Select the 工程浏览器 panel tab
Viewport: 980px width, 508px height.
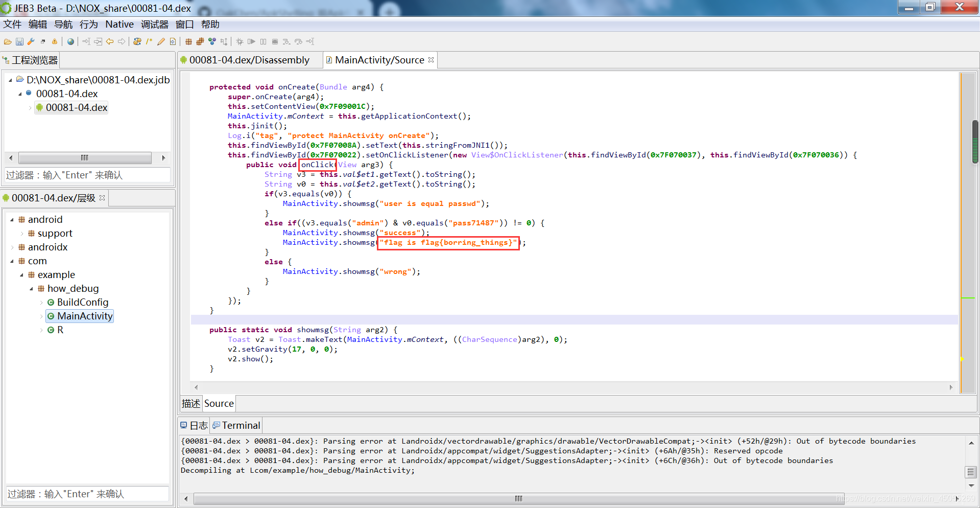point(30,60)
